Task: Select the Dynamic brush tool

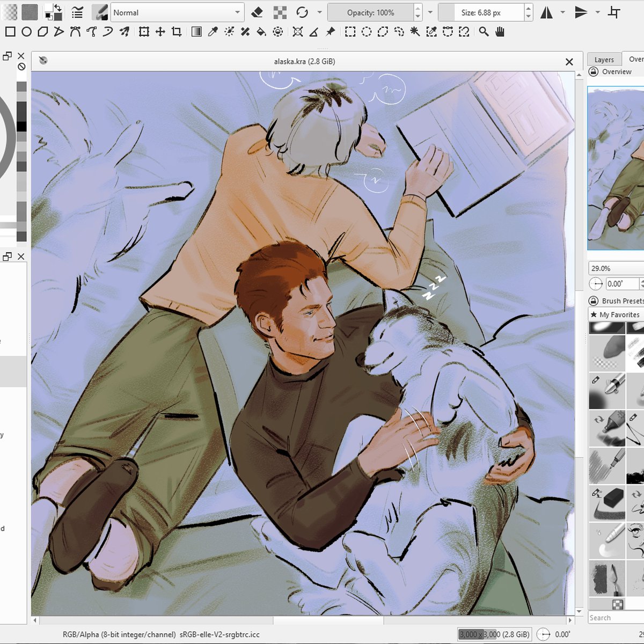Action: coord(108,32)
